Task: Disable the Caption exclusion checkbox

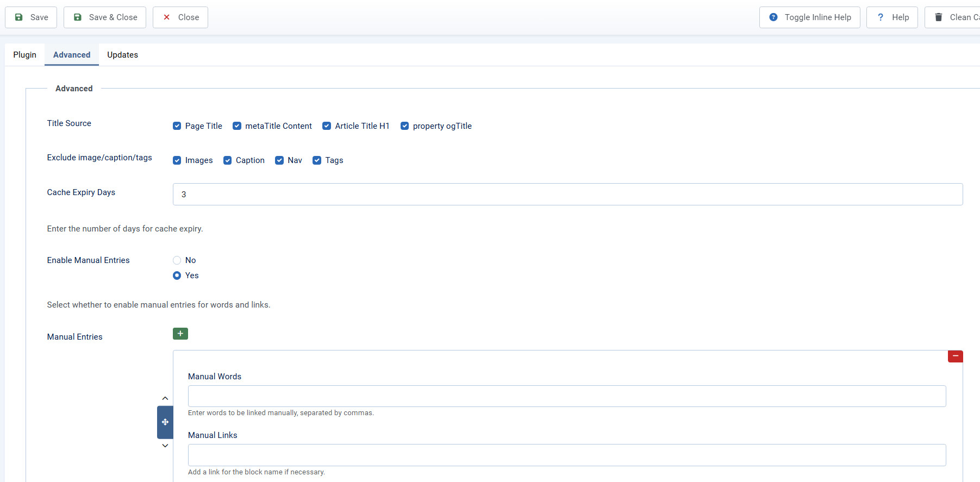Action: click(x=228, y=160)
